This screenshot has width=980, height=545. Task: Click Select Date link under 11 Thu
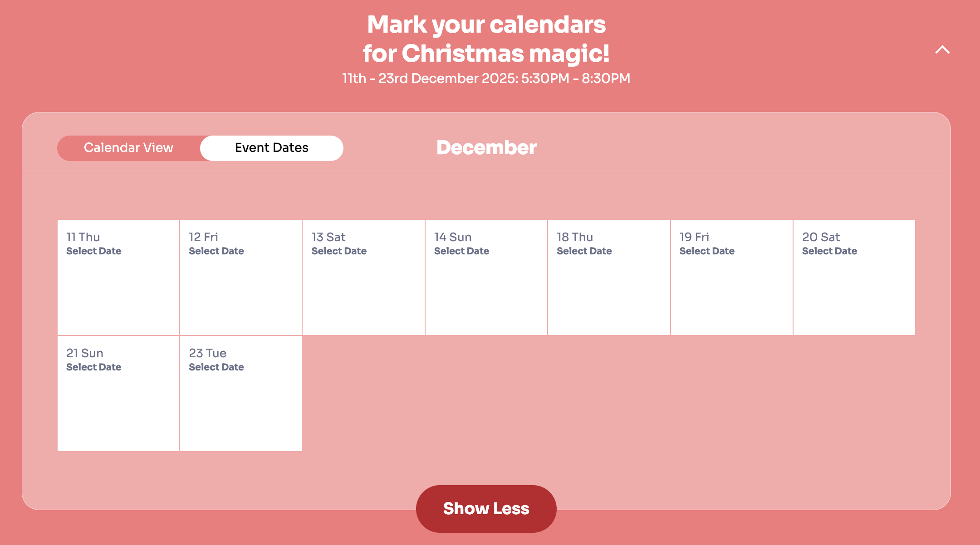(94, 251)
